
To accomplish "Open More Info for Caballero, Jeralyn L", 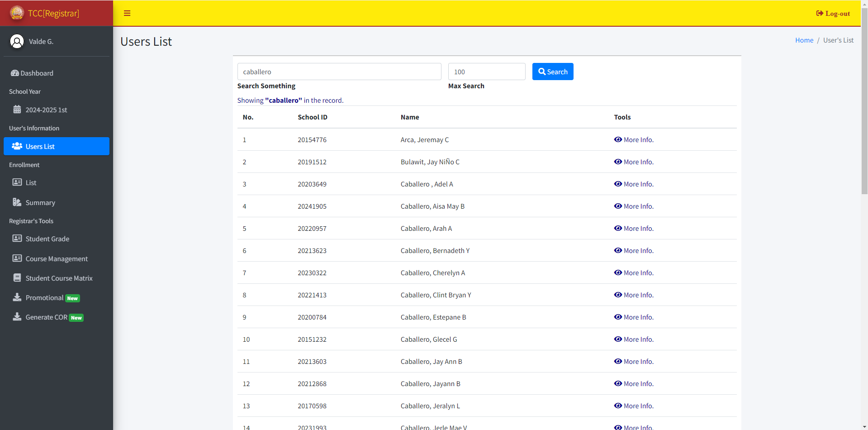I will click(x=634, y=406).
